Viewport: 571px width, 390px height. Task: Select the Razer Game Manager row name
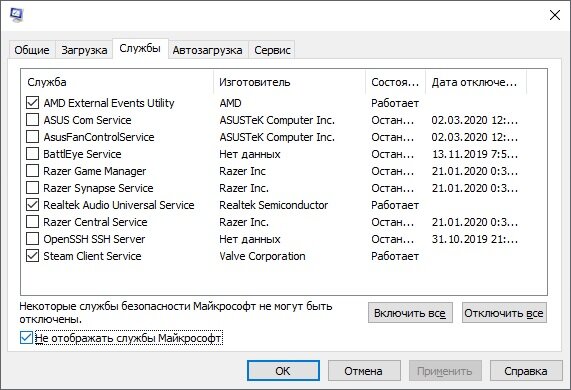(x=95, y=171)
